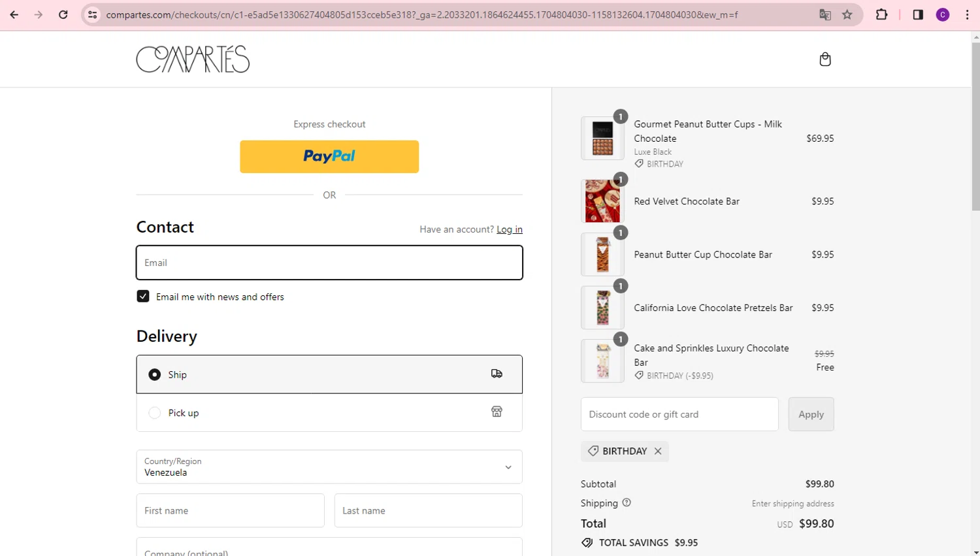Open the Chrome profile avatar

943,14
